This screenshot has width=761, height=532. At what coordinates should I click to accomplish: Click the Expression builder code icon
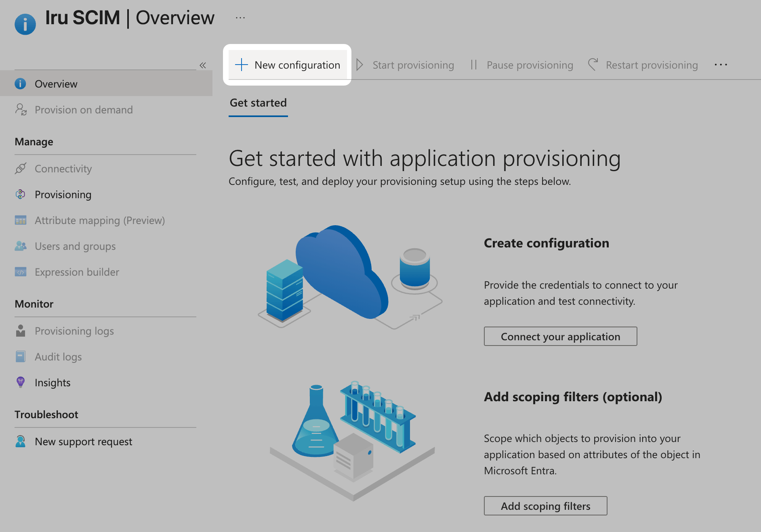21,272
